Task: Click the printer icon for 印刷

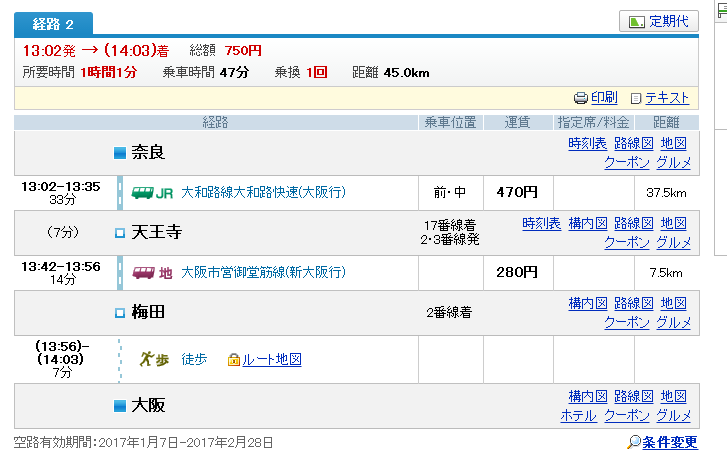Action: [580, 98]
